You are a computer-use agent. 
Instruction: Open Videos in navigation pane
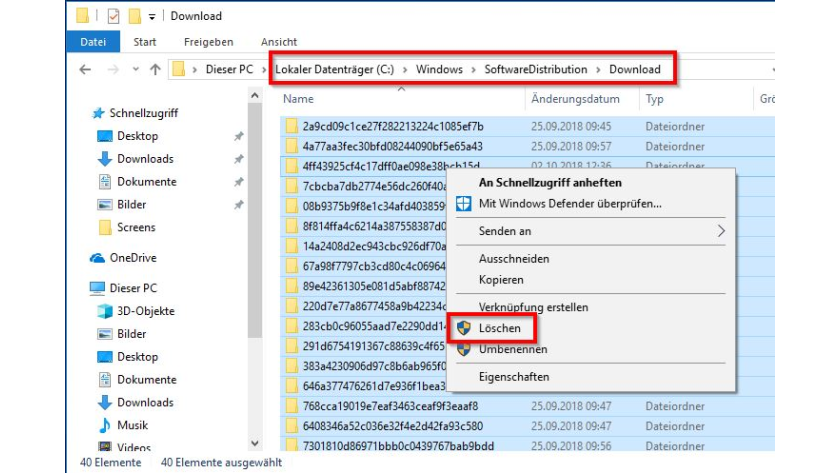tap(134, 447)
